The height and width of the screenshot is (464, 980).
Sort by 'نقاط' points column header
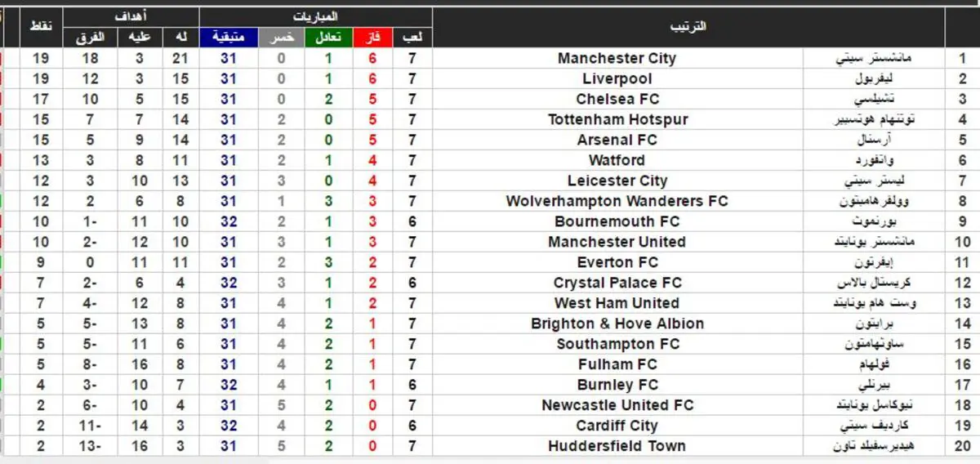click(41, 27)
